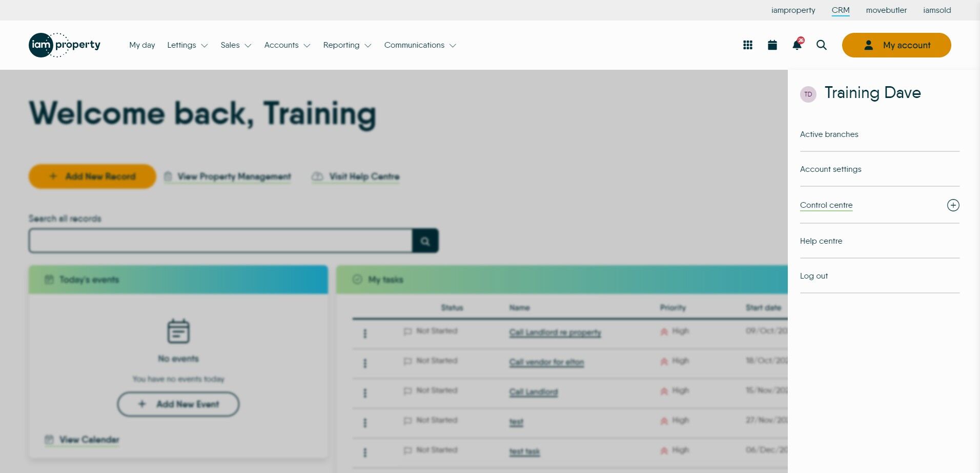Click the My account button
This screenshot has height=473, width=980.
[x=896, y=45]
